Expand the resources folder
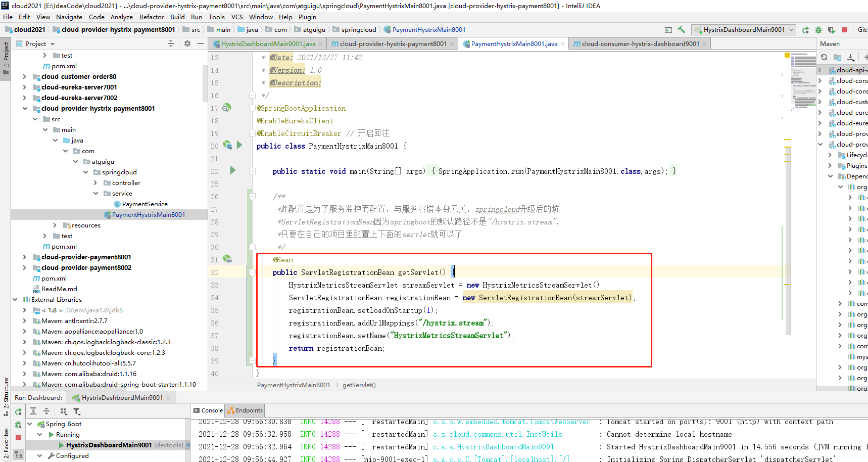This screenshot has width=868, height=462. 55,225
